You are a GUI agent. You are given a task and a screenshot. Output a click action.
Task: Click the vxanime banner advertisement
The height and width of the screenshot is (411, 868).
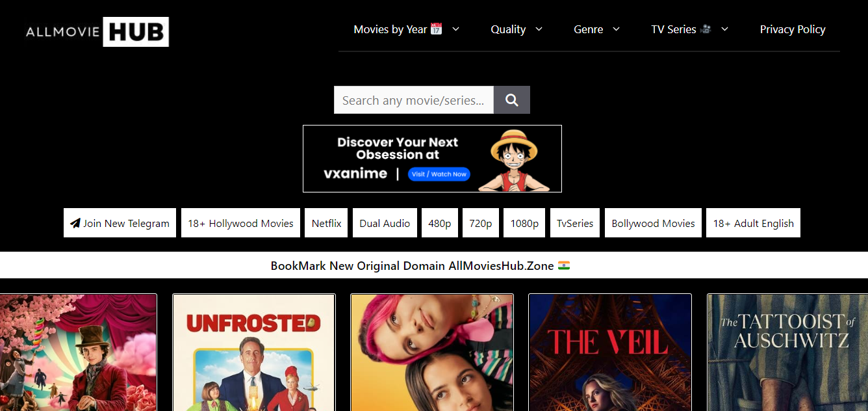point(432,159)
